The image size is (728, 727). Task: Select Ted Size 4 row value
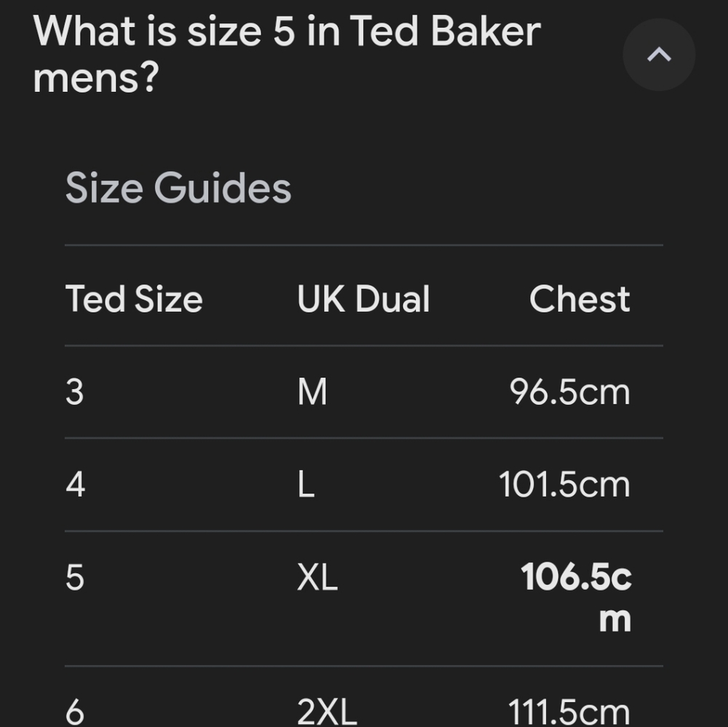point(75,484)
